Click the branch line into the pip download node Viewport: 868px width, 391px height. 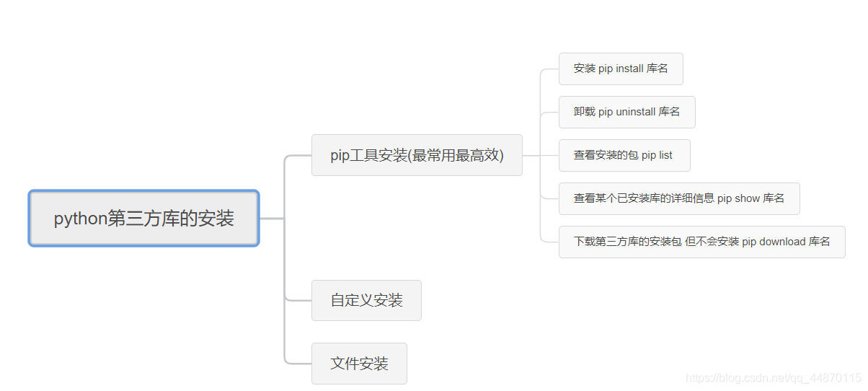click(549, 241)
